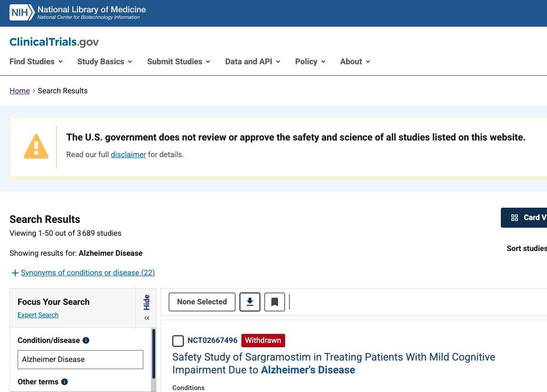Open the Study Basics dropdown menu
Screen dimensions: 547x392
coord(105,61)
